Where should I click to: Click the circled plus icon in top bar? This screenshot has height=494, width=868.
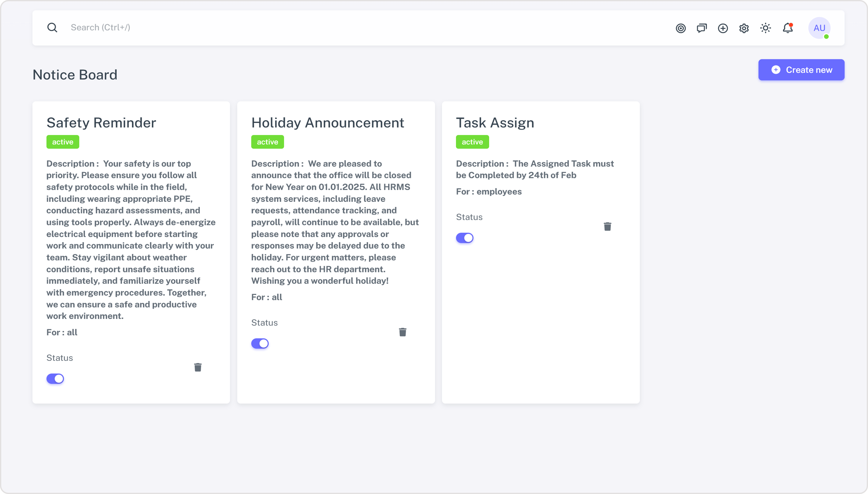coord(723,28)
